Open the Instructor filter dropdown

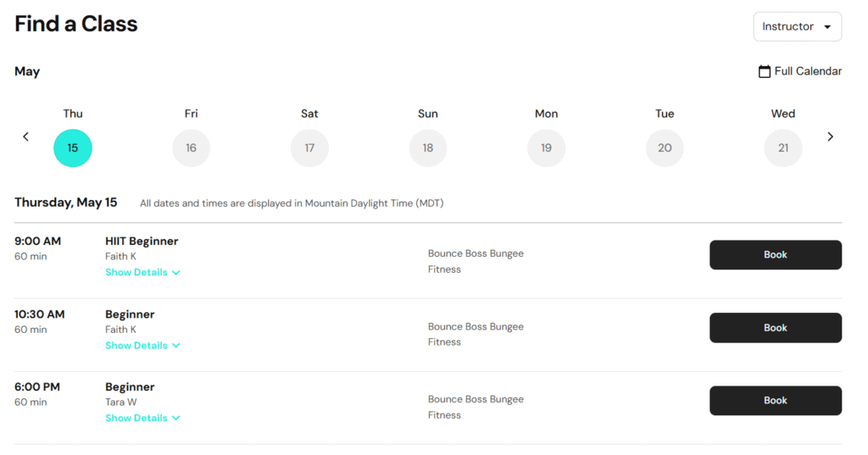click(x=797, y=26)
